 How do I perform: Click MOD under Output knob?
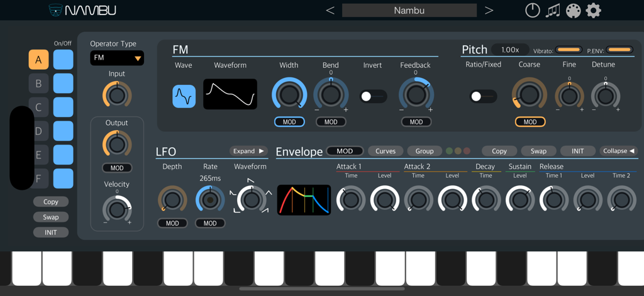[x=117, y=168]
